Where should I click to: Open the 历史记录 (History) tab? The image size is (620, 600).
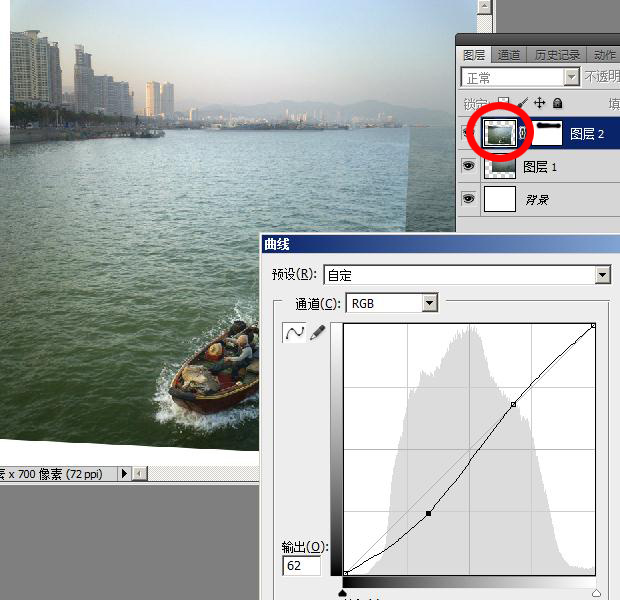[x=557, y=55]
